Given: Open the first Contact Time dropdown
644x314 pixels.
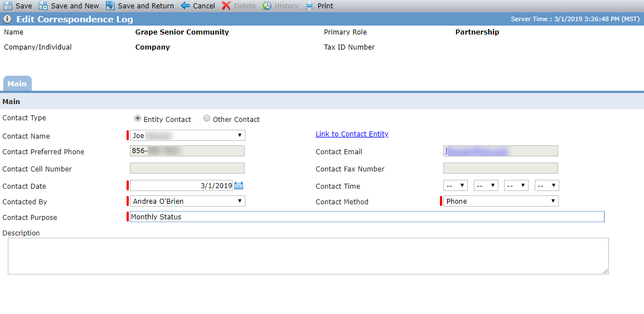Looking at the screenshot, I should coord(456,186).
